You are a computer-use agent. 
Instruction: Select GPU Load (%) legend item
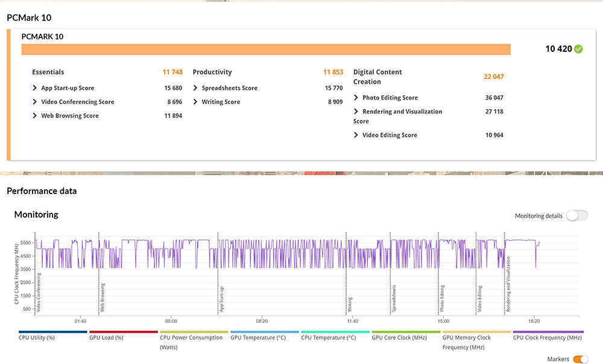tap(106, 337)
